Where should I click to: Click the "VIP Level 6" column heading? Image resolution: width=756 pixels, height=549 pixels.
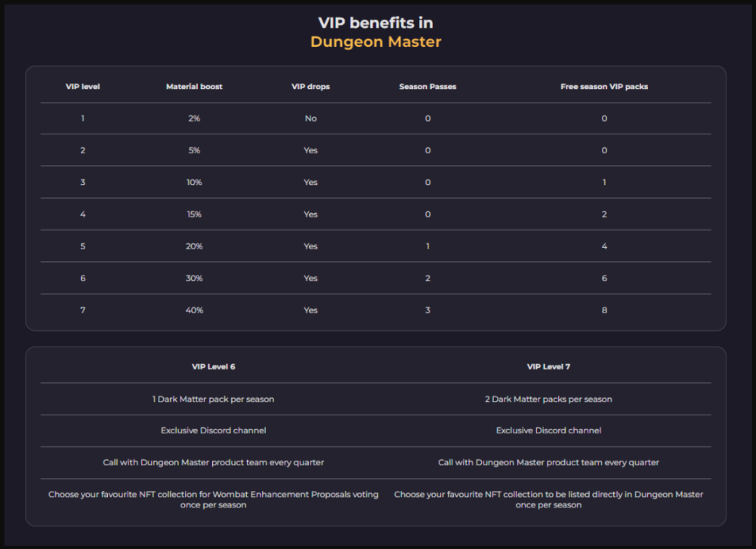click(x=213, y=367)
